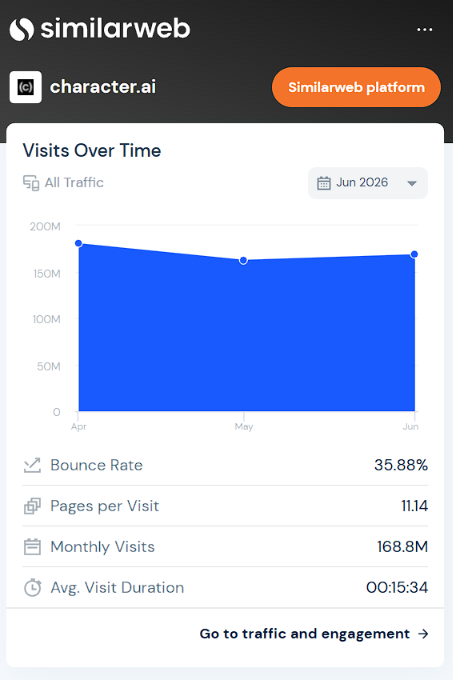Click the character.ai domain name
Viewport: 453px width, 680px height.
[x=103, y=87]
